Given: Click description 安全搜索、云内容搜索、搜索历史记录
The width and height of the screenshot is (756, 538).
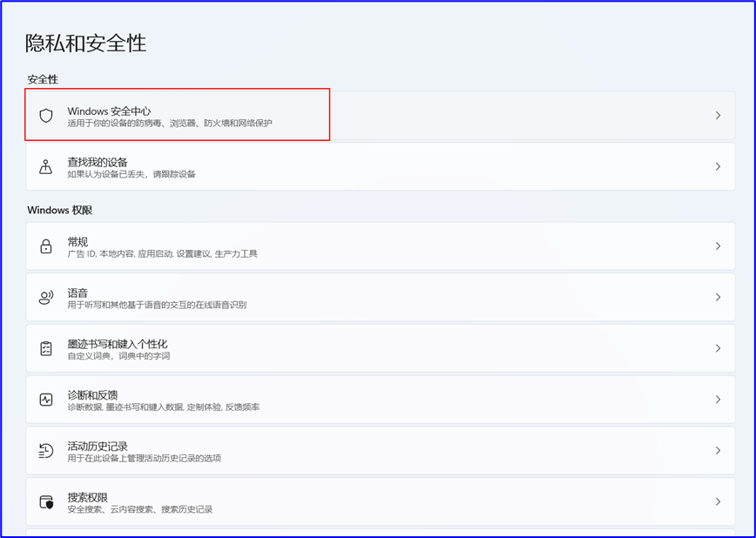Looking at the screenshot, I should (x=140, y=509).
